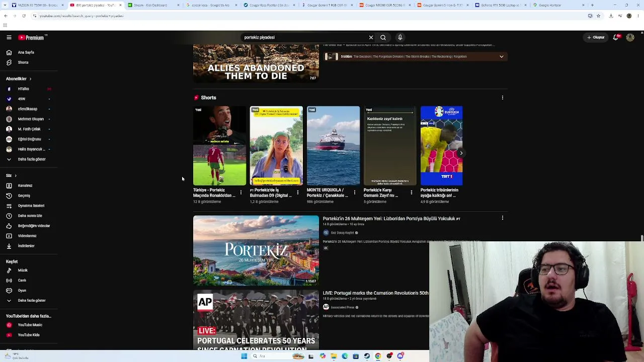Play the Portekiz'de İş Bulmadan D9 short

[x=277, y=146]
